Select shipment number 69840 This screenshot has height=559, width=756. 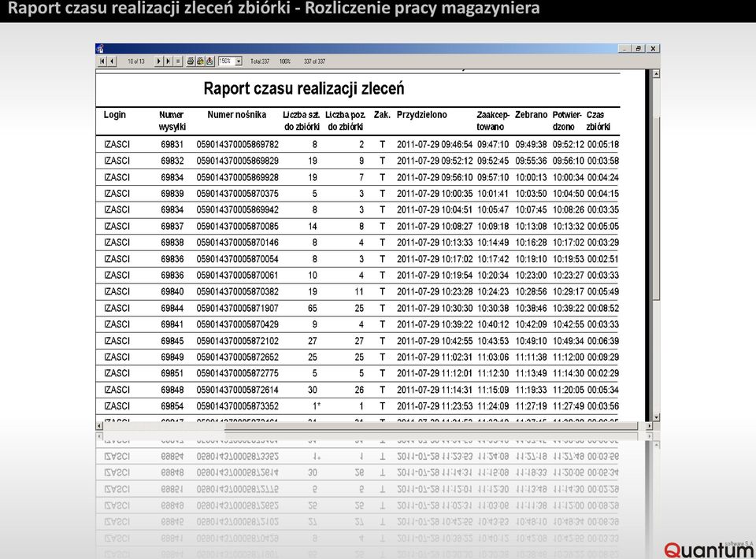tap(172, 292)
